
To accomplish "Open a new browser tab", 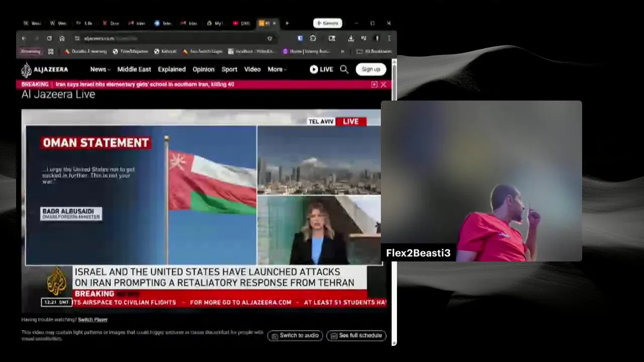I will (287, 23).
